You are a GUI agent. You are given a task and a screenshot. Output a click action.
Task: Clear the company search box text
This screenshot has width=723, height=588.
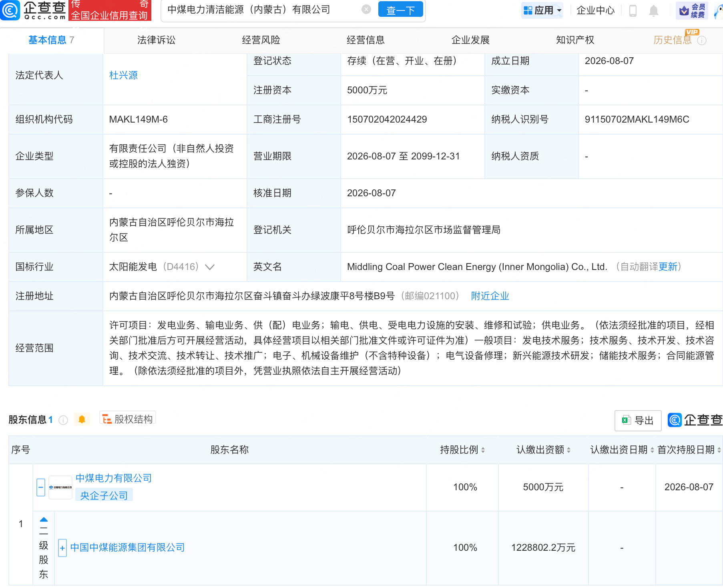click(366, 9)
